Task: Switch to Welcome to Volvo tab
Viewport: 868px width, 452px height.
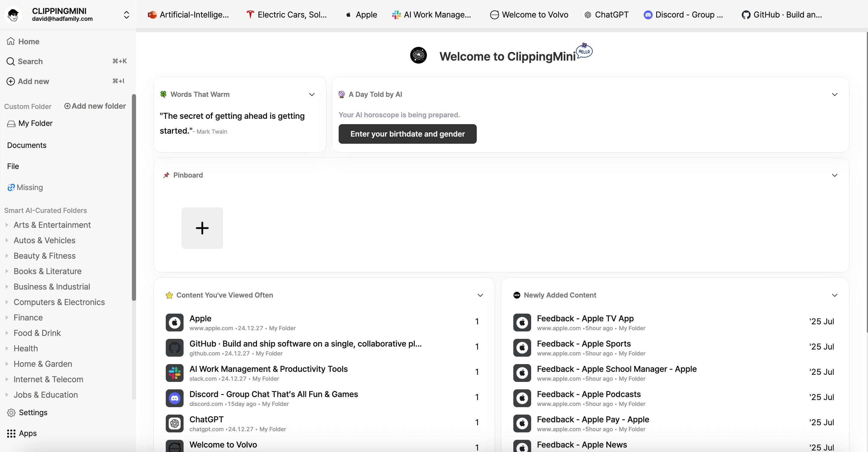Action: point(529,15)
